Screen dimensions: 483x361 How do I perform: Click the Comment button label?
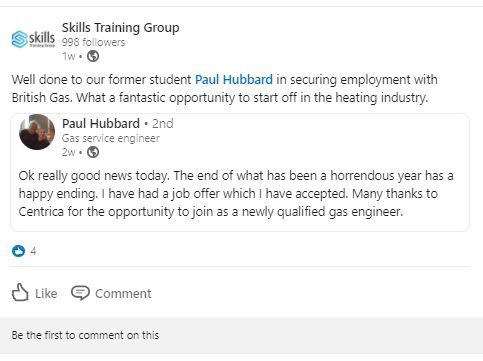[123, 294]
